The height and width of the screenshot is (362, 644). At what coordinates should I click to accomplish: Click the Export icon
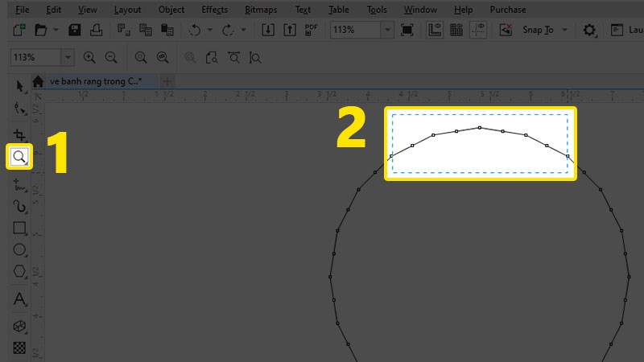tap(290, 30)
